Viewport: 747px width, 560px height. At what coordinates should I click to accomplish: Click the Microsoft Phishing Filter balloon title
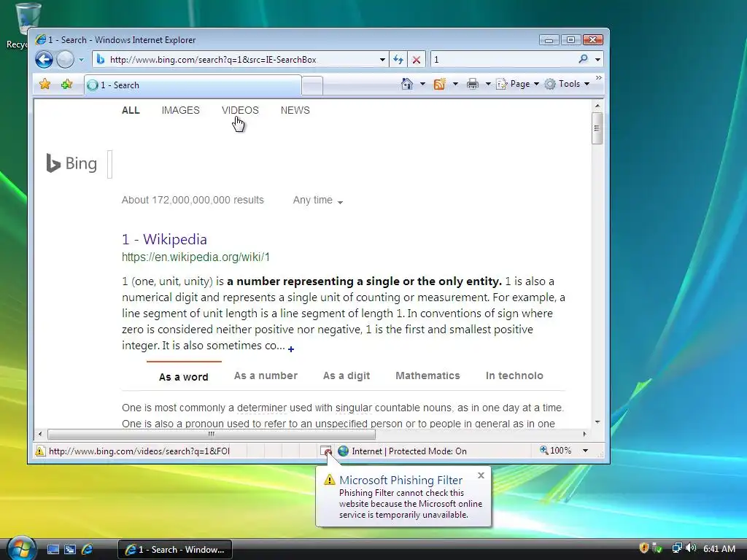[400, 480]
